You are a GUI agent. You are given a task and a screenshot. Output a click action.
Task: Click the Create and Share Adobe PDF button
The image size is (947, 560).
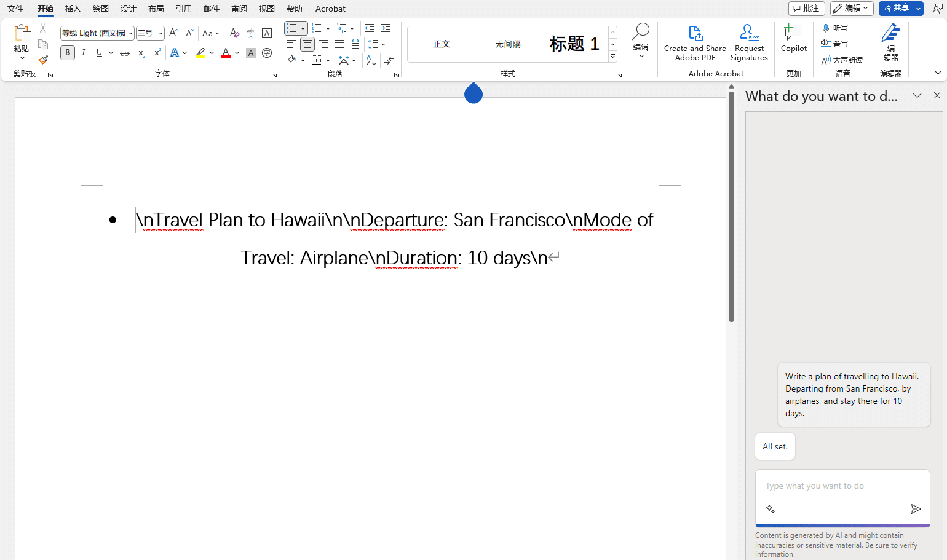[x=695, y=43]
